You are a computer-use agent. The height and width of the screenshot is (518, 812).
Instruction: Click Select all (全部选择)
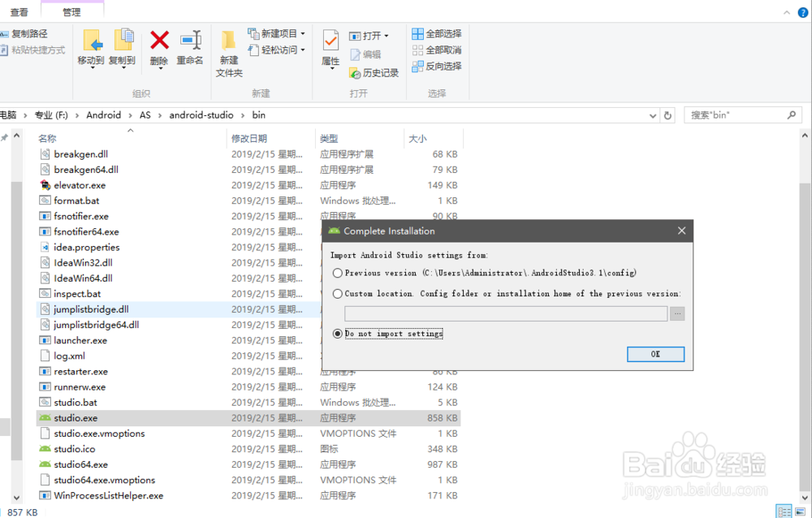pos(437,33)
